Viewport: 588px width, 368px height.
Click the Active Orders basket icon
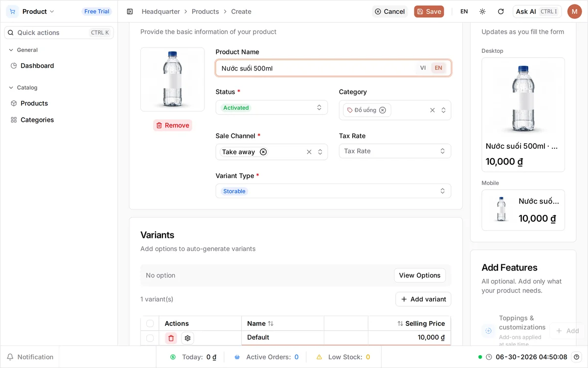coord(237,357)
